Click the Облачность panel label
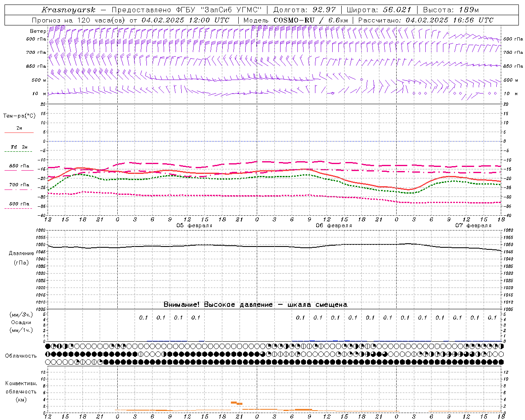 point(21,356)
